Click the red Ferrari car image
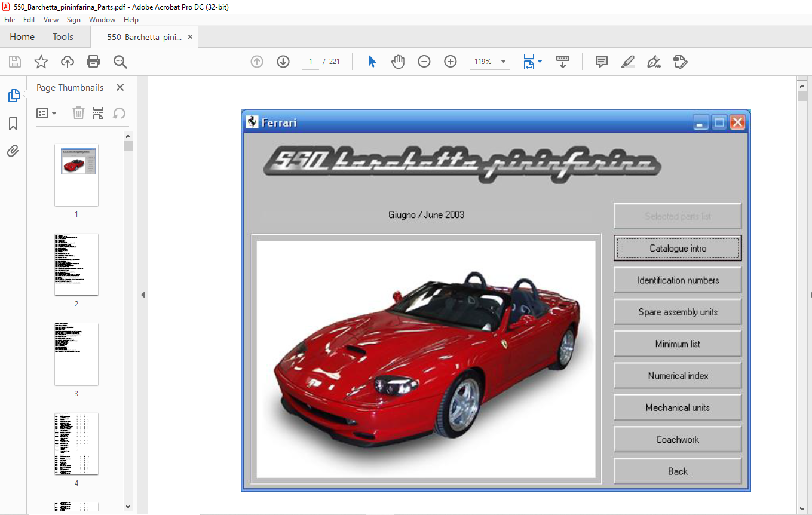The height and width of the screenshot is (515, 812). [426, 359]
